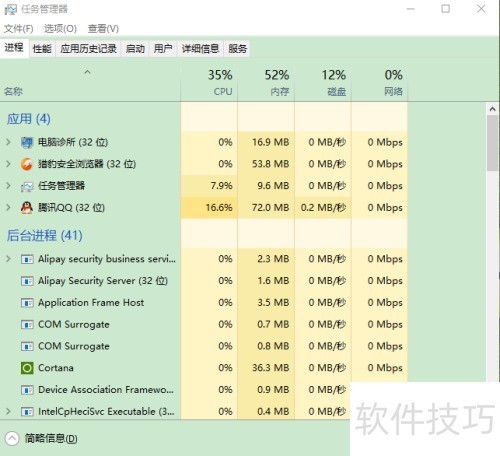Maximize the Task Manager window

[x=446, y=9]
